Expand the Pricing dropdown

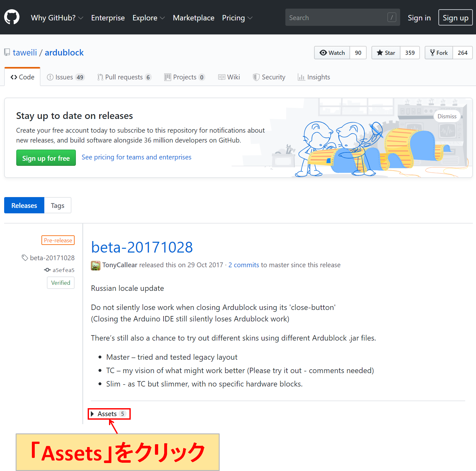point(237,18)
